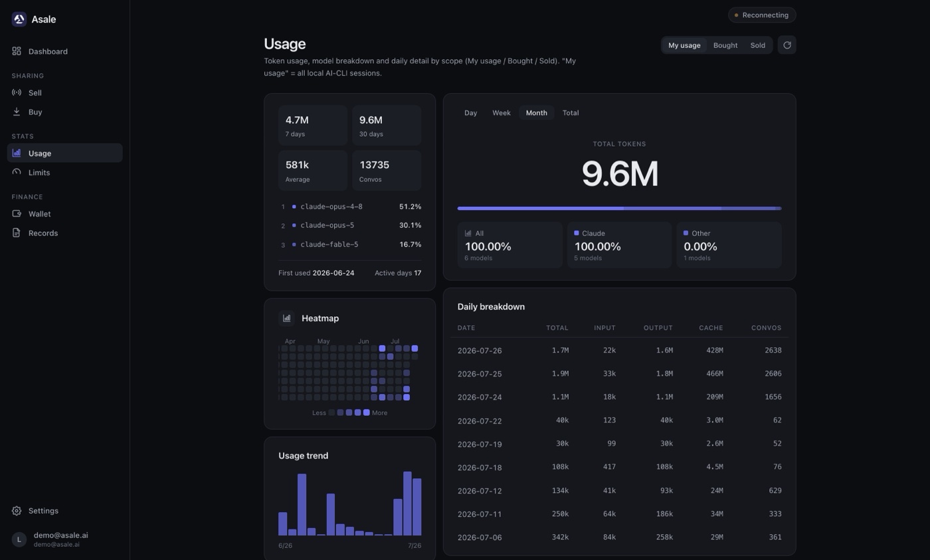Viewport: 930px width, 560px height.
Task: Click the Wallet icon in sidebar
Action: point(17,213)
